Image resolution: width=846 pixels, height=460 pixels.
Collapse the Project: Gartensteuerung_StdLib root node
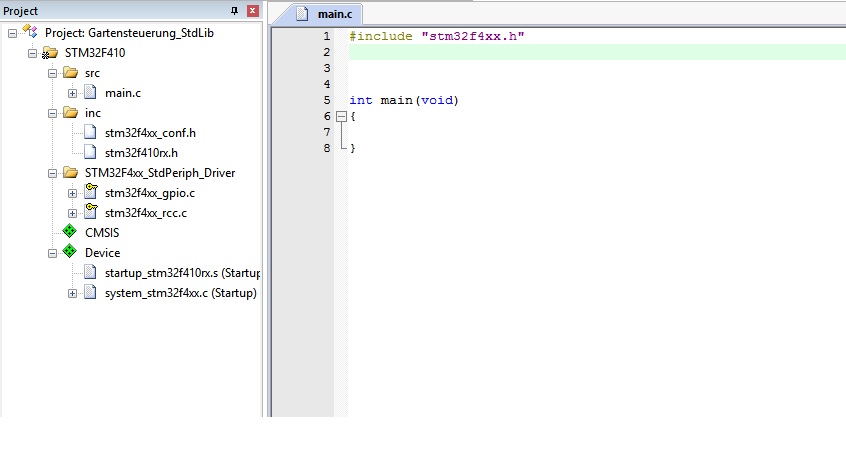(x=12, y=33)
